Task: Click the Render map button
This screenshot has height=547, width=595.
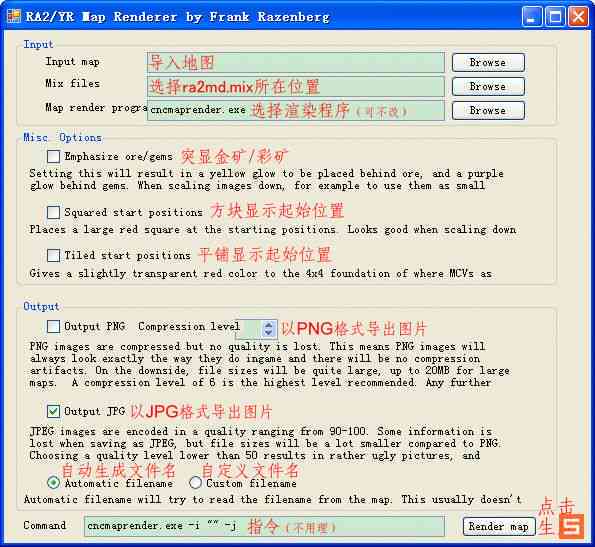Action: [x=498, y=526]
